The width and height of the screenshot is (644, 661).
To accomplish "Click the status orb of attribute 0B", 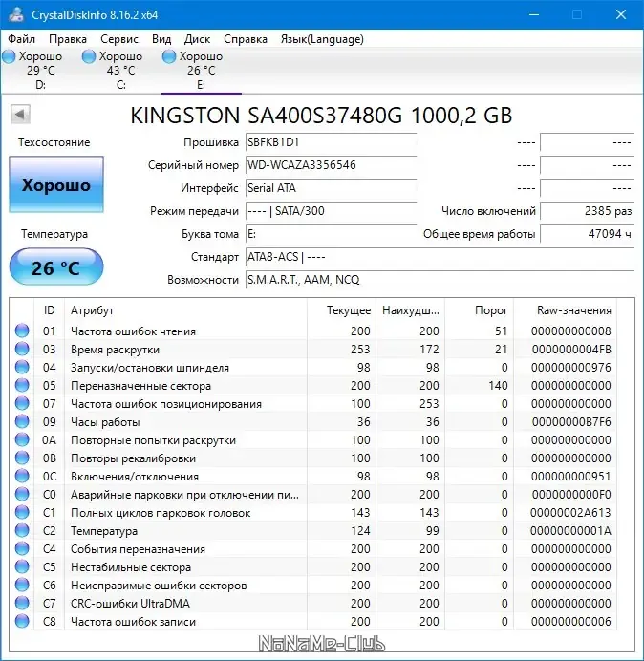I will tap(22, 458).
